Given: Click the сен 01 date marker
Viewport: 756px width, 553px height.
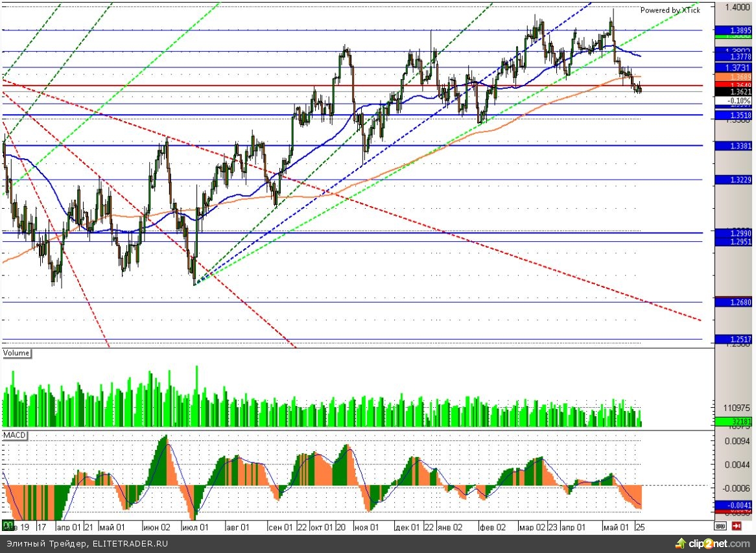Looking at the screenshot, I should (x=280, y=527).
